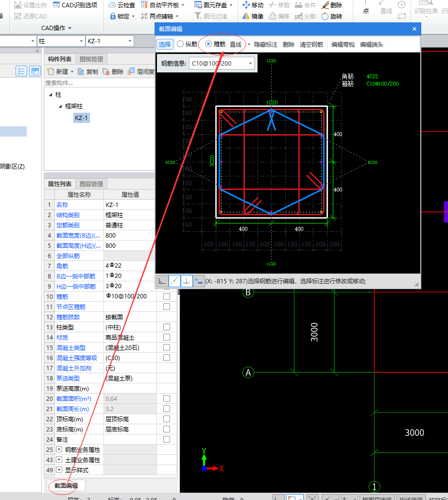Switch to 属性列表 tab
Screen dimensions: 448x500
(60, 184)
